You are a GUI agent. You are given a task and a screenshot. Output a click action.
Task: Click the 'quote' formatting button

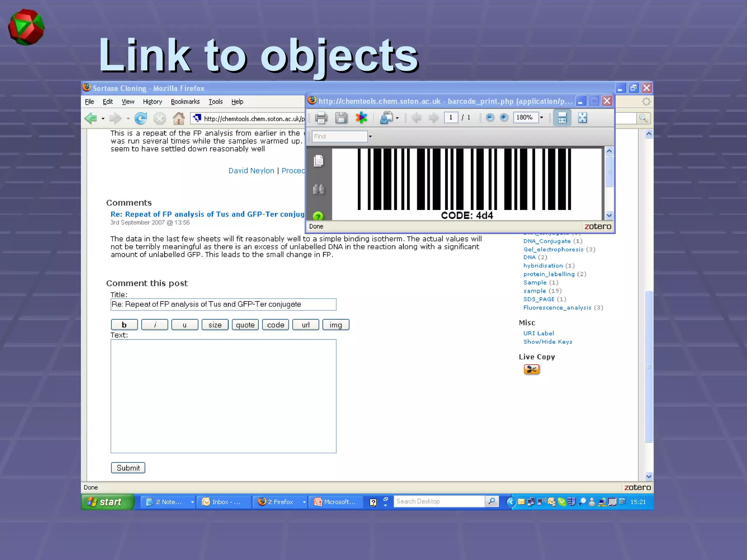[245, 325]
